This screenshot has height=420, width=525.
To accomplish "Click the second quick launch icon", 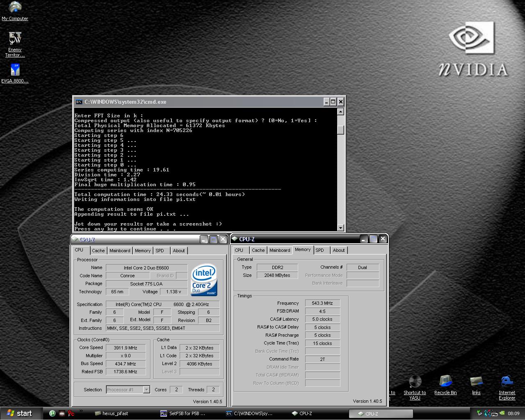I will (x=62, y=413).
